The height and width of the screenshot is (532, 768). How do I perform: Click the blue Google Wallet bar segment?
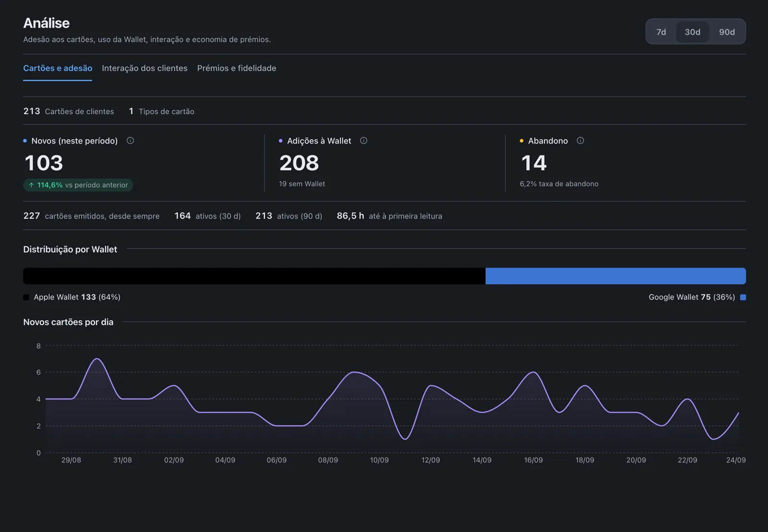point(616,276)
